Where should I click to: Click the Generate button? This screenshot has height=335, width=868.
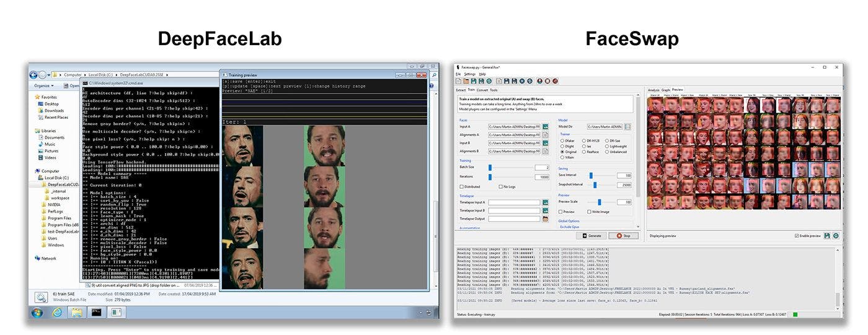591,236
